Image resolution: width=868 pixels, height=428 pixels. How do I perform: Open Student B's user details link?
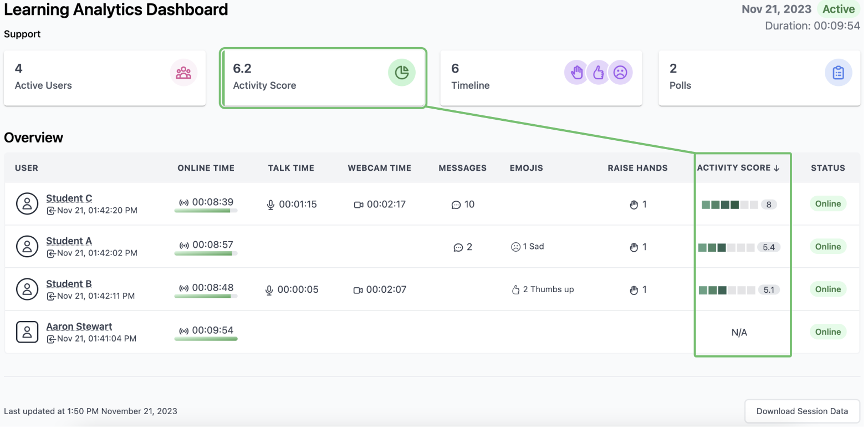click(69, 283)
